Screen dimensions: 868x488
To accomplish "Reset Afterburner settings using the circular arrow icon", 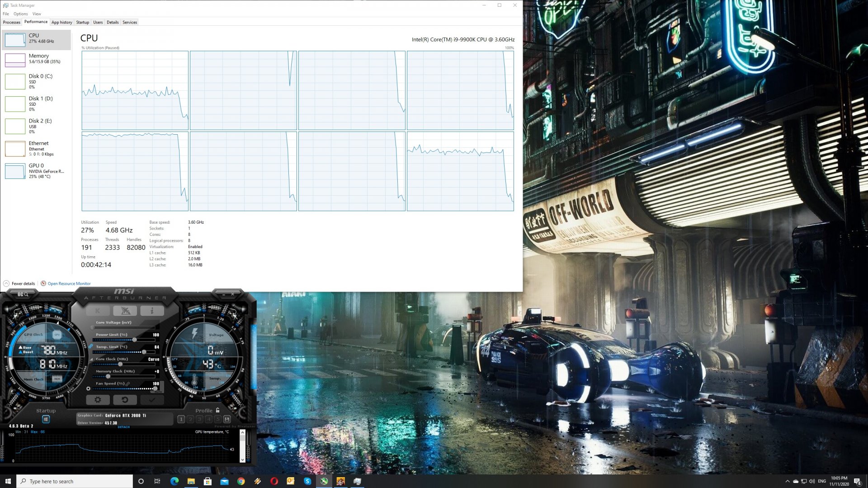I will [126, 399].
